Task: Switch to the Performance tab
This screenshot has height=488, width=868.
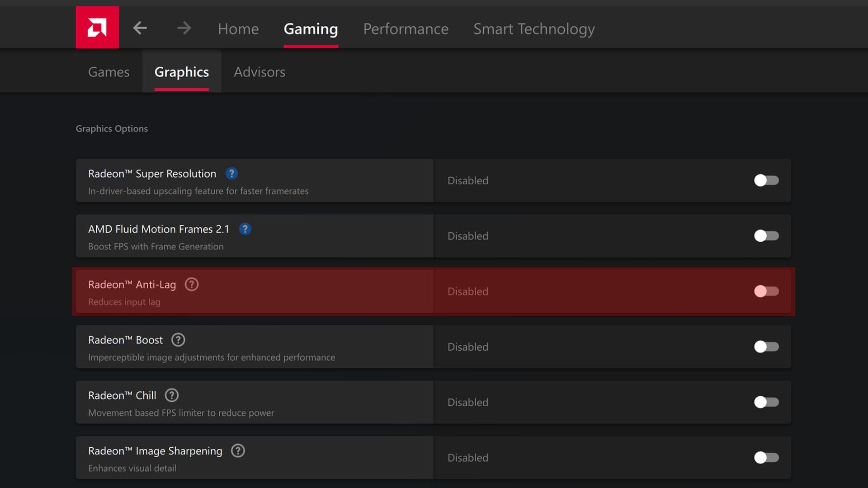Action: [x=406, y=29]
